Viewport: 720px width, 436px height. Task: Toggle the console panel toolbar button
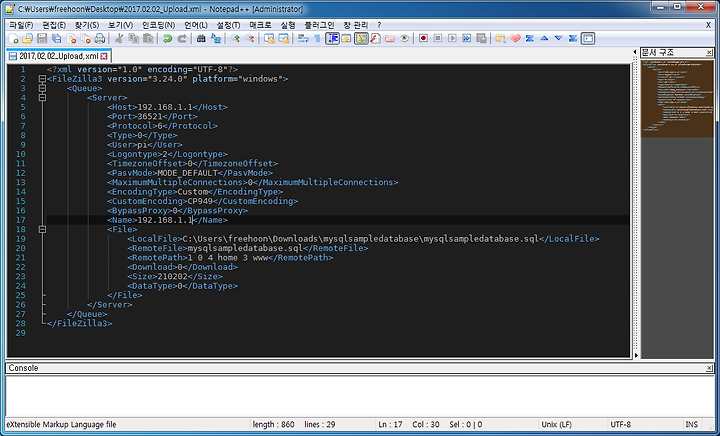click(x=588, y=39)
